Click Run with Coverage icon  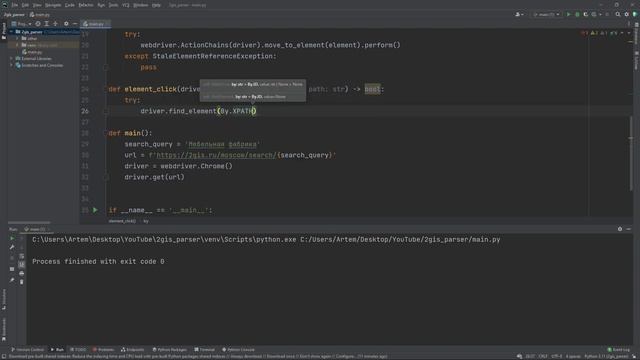(x=586, y=14)
